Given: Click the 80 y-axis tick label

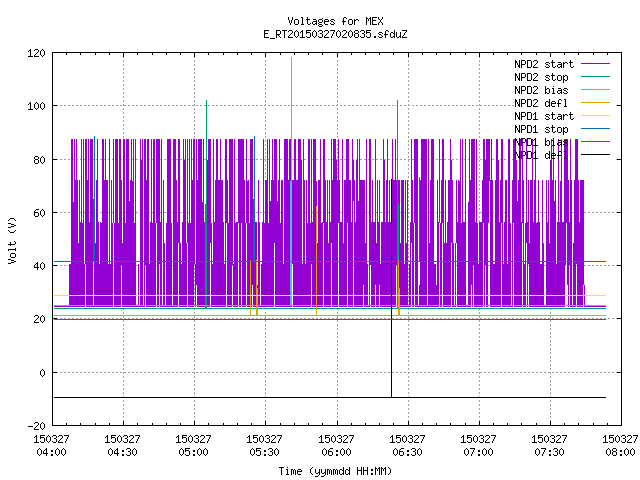Looking at the screenshot, I should click(39, 160).
